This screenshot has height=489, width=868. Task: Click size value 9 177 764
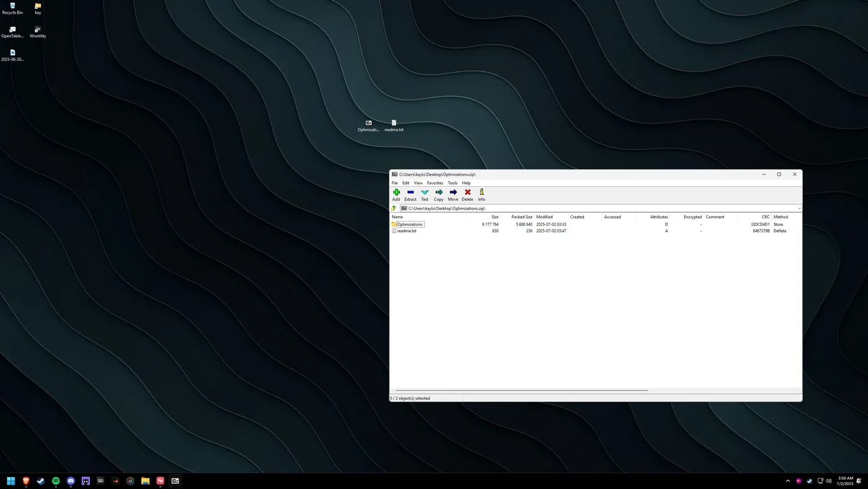click(x=490, y=224)
